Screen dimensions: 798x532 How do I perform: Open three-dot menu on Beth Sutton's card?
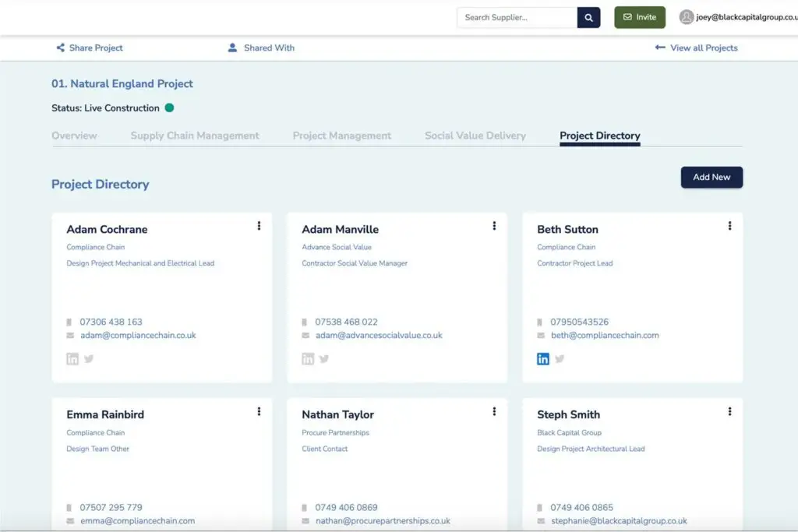729,226
